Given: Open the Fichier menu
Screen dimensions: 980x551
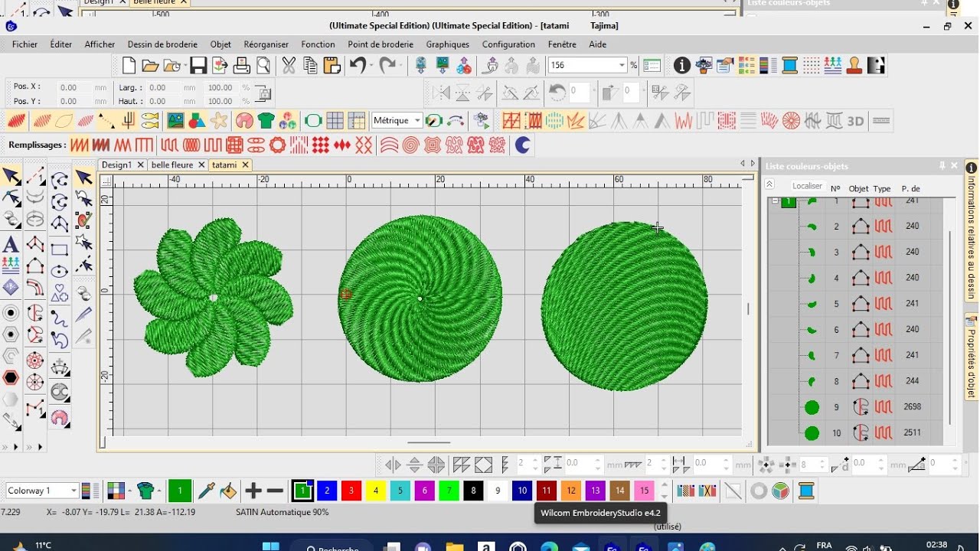Looking at the screenshot, I should click(24, 44).
